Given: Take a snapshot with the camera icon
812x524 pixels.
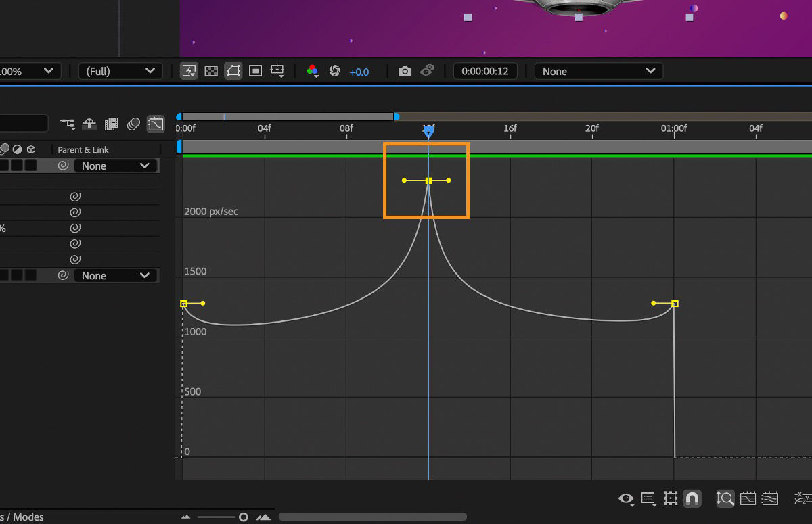Looking at the screenshot, I should point(404,70).
